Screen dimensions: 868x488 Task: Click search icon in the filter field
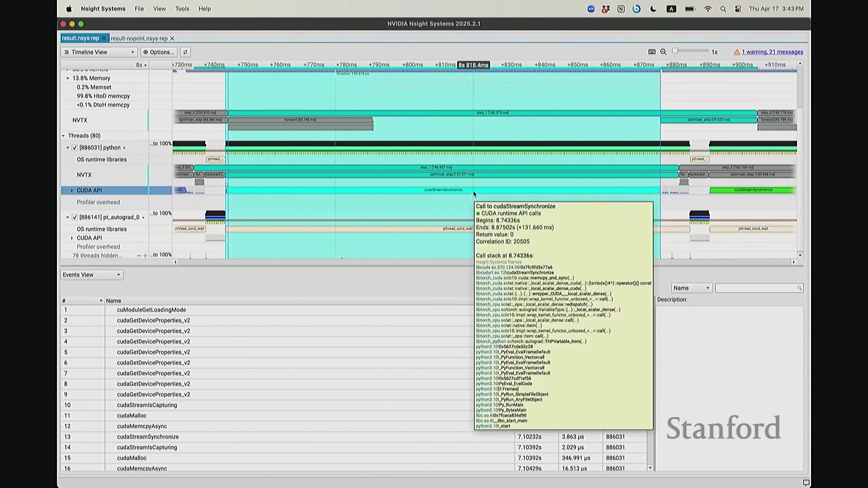(799, 288)
